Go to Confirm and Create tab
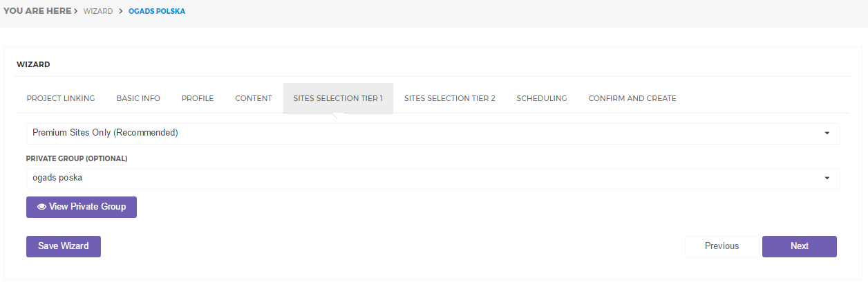The width and height of the screenshot is (868, 294). point(632,98)
